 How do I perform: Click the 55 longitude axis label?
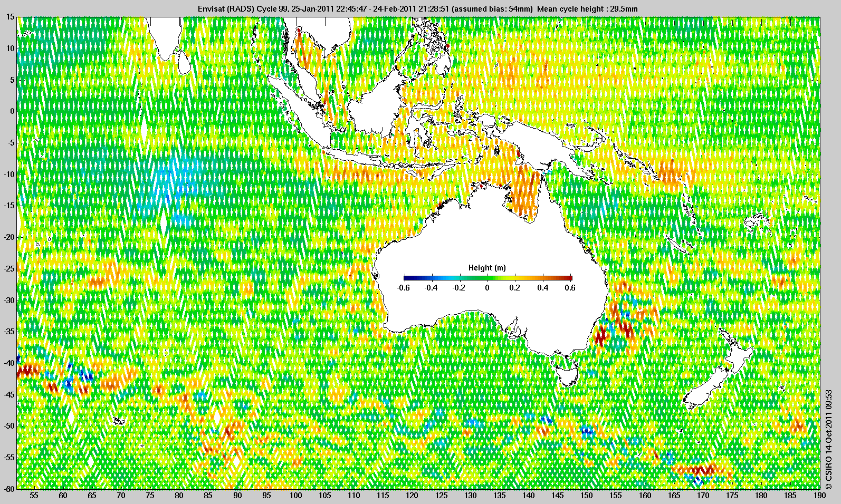(x=34, y=496)
